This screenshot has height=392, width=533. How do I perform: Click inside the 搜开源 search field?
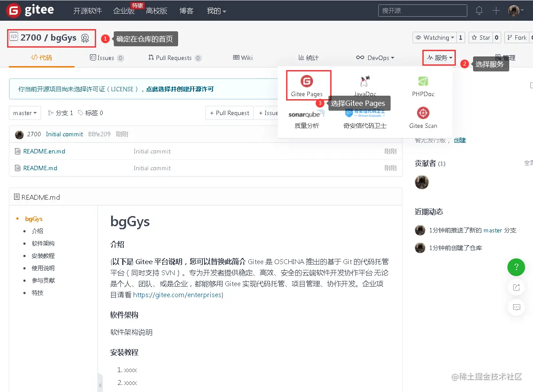coord(422,10)
